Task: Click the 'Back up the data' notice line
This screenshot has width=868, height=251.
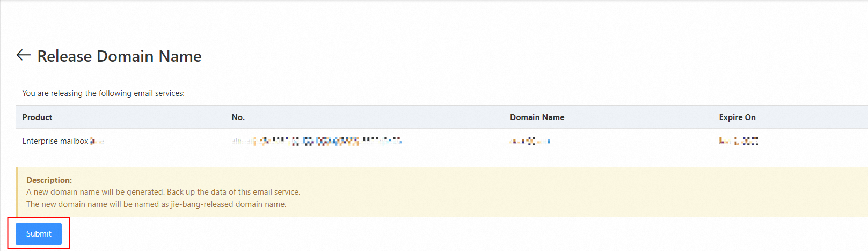Action: tap(163, 192)
